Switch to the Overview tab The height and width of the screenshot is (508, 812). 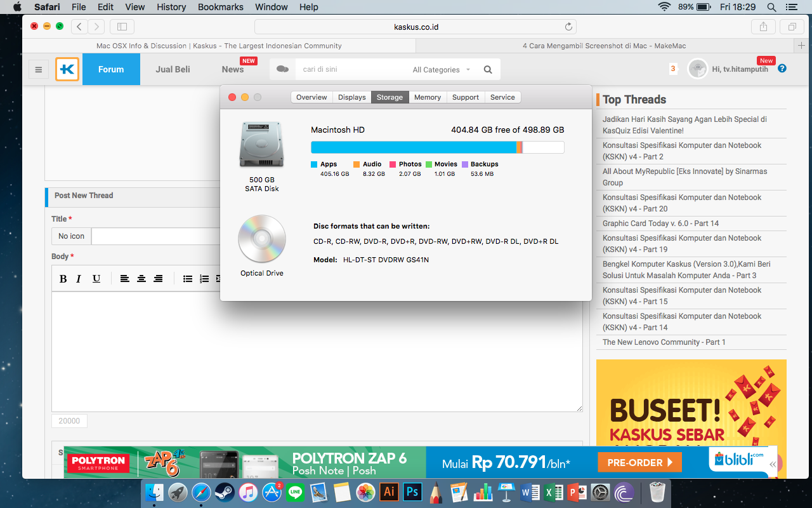pyautogui.click(x=311, y=97)
